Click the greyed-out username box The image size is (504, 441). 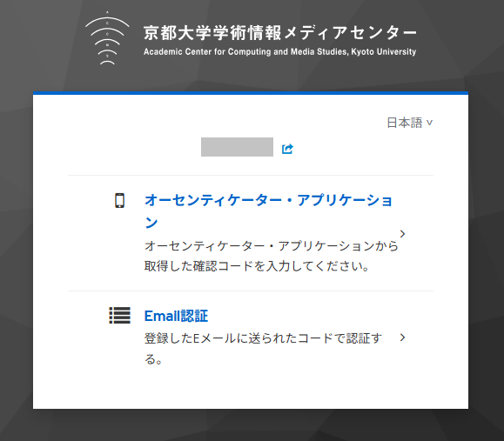point(238,147)
